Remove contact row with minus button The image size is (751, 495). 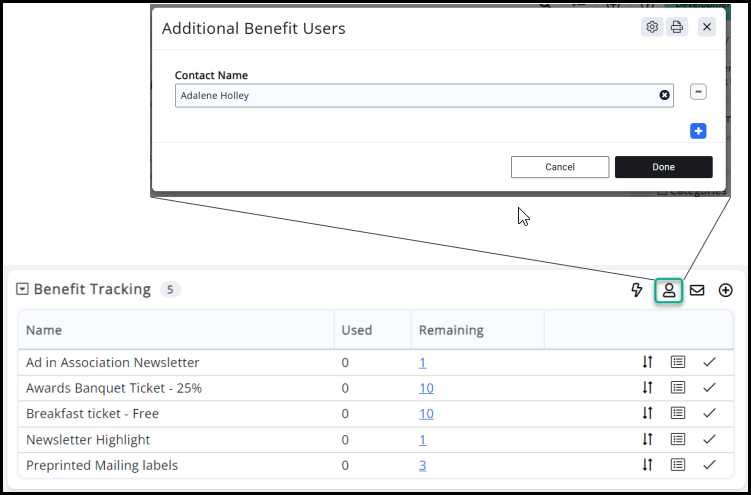coord(698,92)
